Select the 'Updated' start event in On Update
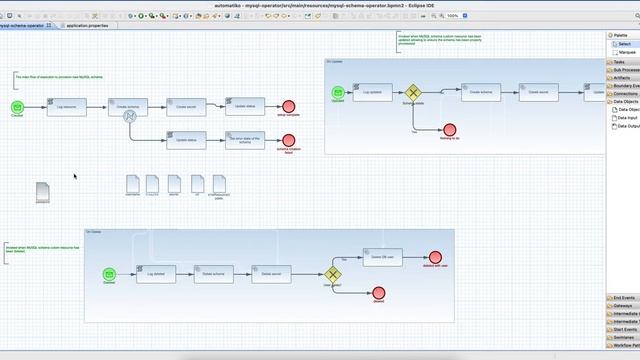 coord(338,93)
